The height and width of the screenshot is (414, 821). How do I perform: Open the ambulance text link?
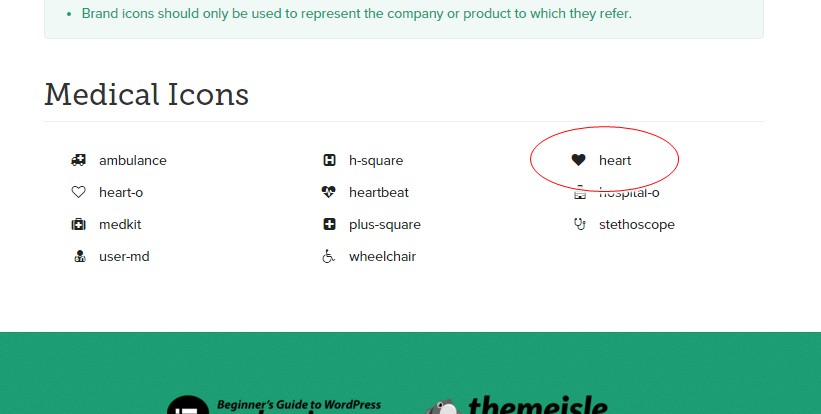(133, 160)
